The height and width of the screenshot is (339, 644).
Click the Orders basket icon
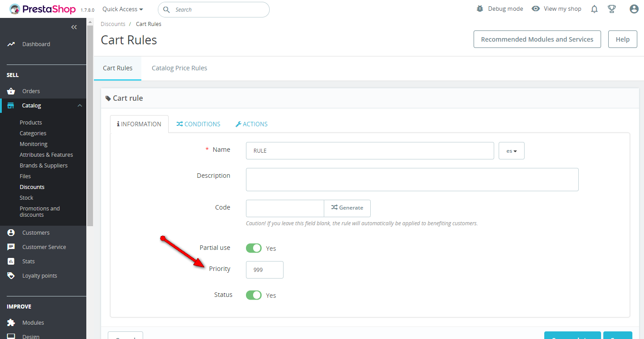click(x=11, y=91)
